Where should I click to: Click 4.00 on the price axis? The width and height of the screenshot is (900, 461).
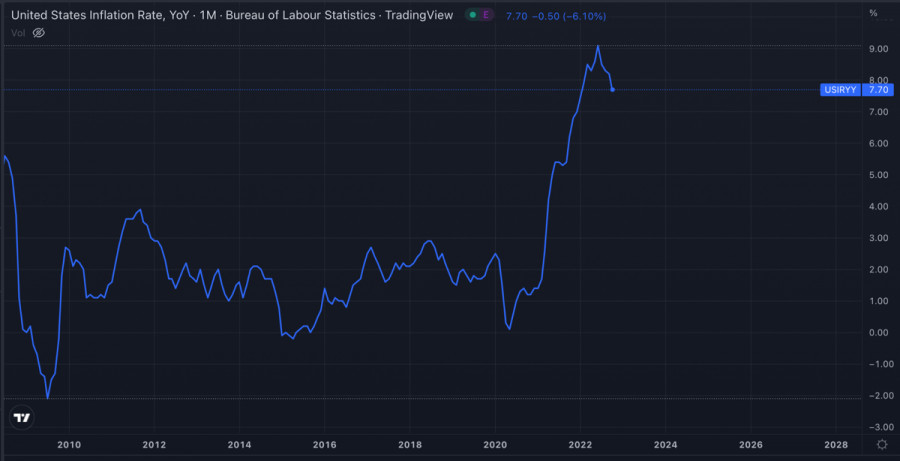[x=879, y=207]
